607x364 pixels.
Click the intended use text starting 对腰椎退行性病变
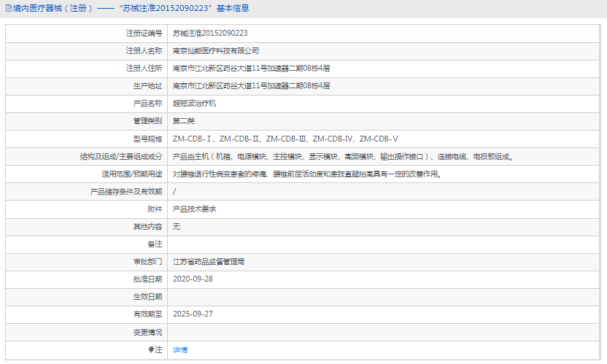click(x=307, y=174)
